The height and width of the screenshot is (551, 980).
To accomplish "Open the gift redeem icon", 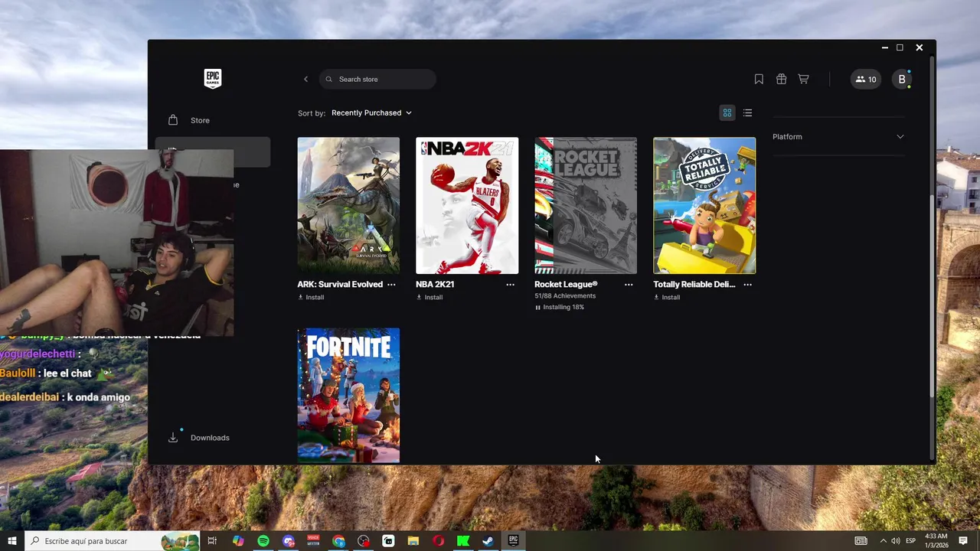I will (x=781, y=79).
